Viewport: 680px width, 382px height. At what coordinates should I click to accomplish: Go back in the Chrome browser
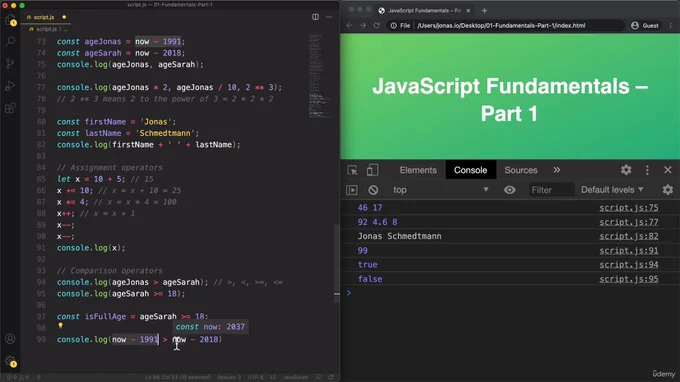coord(350,26)
